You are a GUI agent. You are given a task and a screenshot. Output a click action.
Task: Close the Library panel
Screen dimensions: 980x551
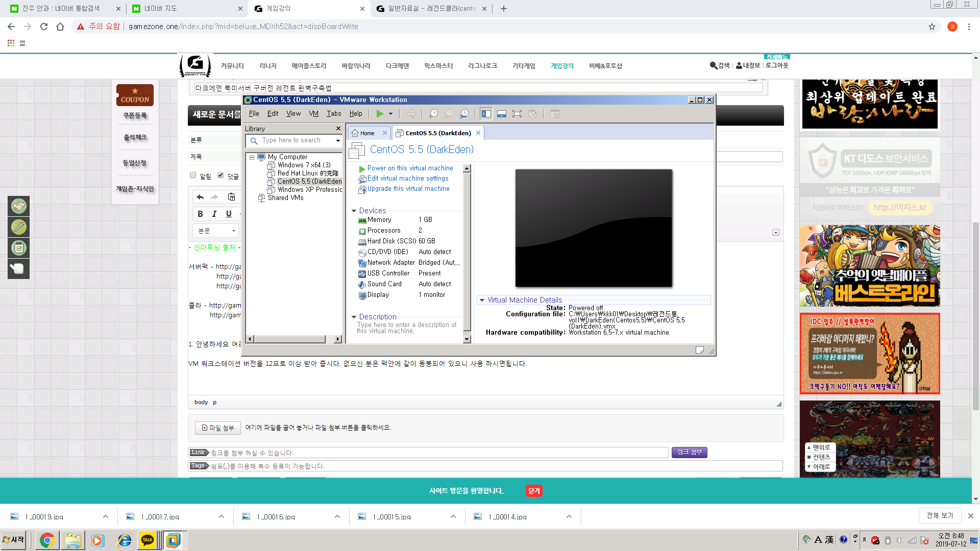[338, 129]
